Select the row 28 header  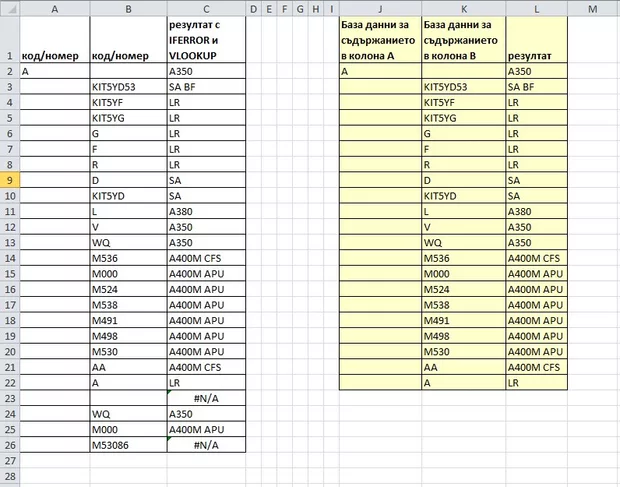click(9, 476)
